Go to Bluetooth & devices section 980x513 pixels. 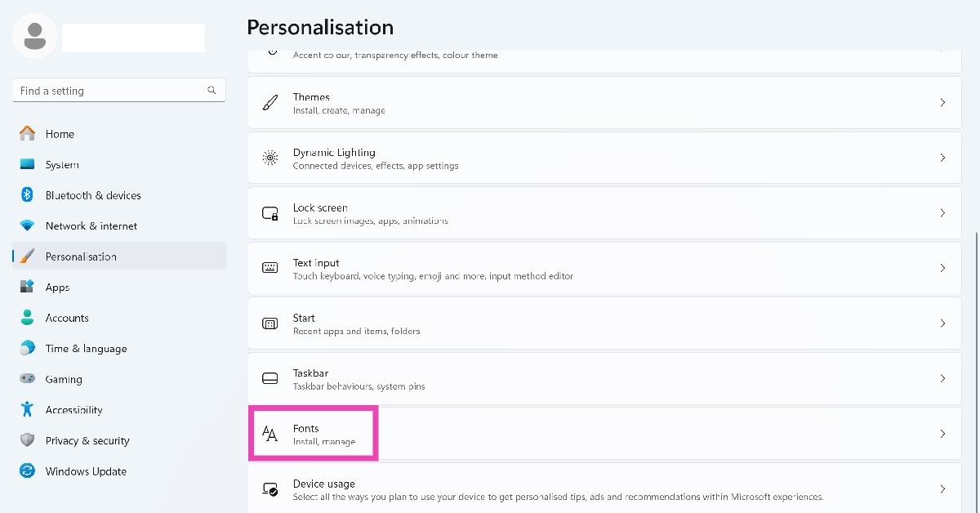tap(93, 195)
